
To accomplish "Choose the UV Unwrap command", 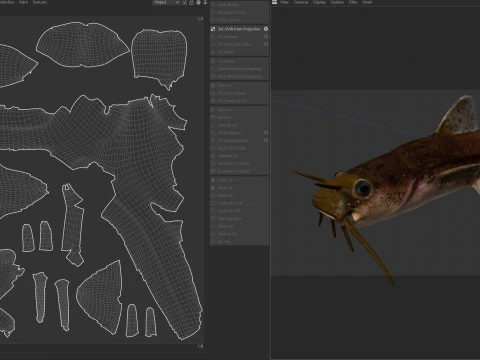I will (228, 37).
